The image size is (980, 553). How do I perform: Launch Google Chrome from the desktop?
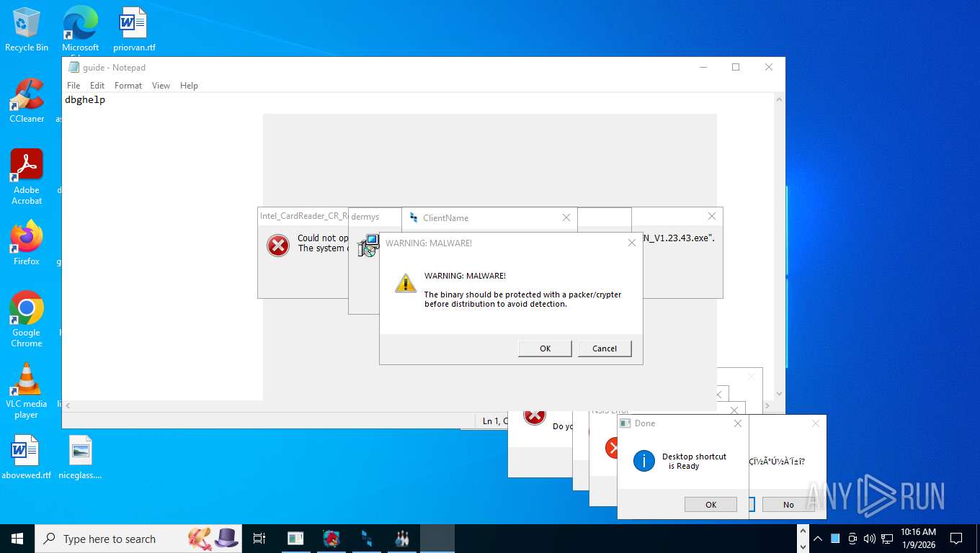(x=27, y=320)
